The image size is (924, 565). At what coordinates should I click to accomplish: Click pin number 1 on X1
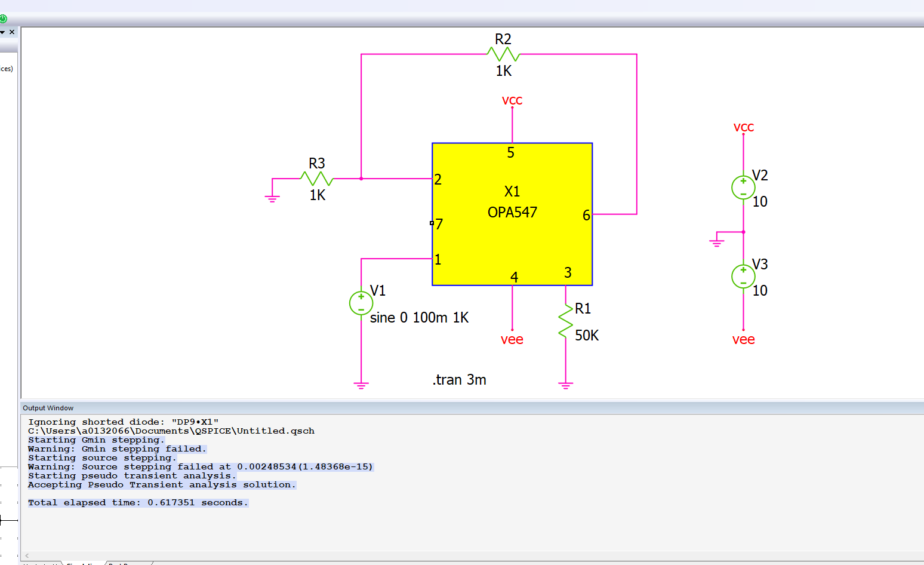point(438,260)
